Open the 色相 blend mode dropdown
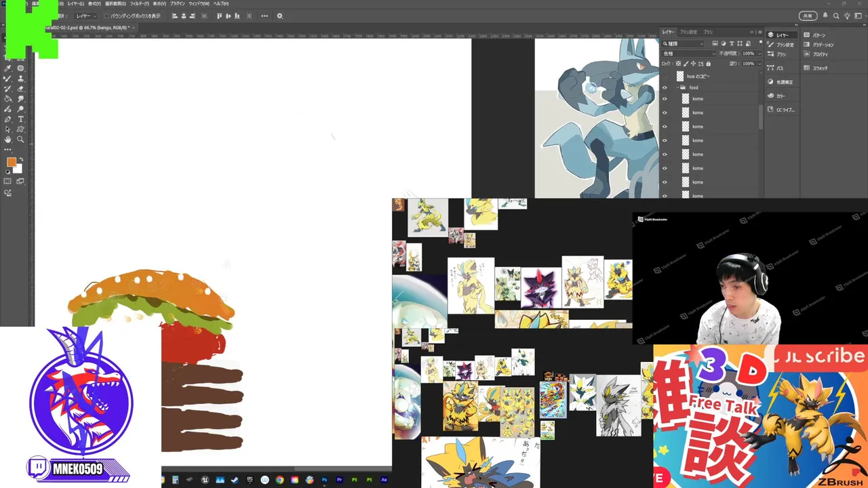 point(688,54)
